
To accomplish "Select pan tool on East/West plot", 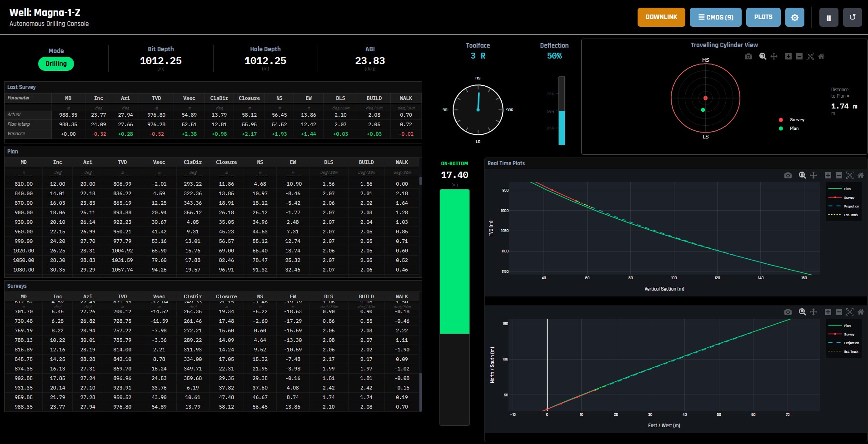I will [x=813, y=312].
